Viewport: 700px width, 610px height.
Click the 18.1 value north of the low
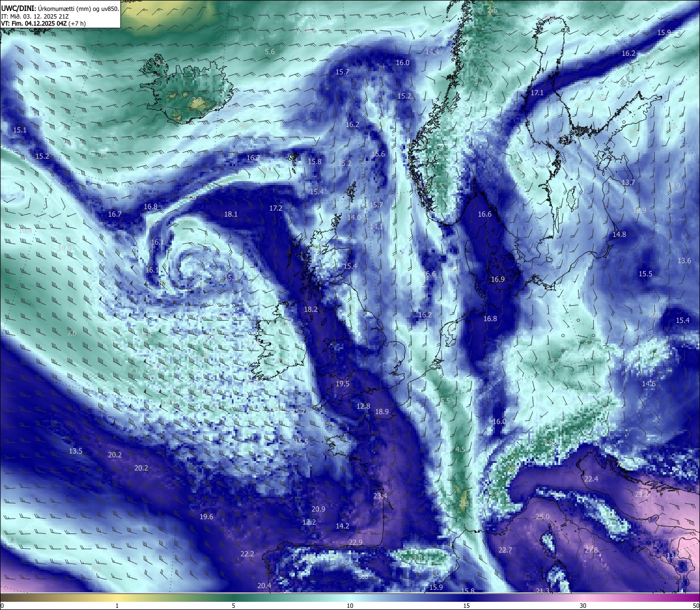(231, 214)
